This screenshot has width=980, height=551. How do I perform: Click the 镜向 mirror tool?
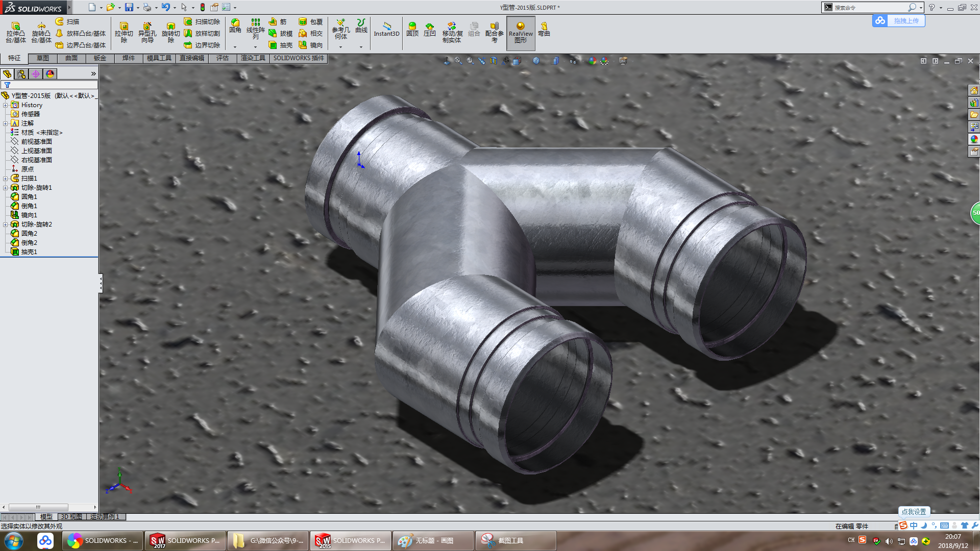point(310,45)
